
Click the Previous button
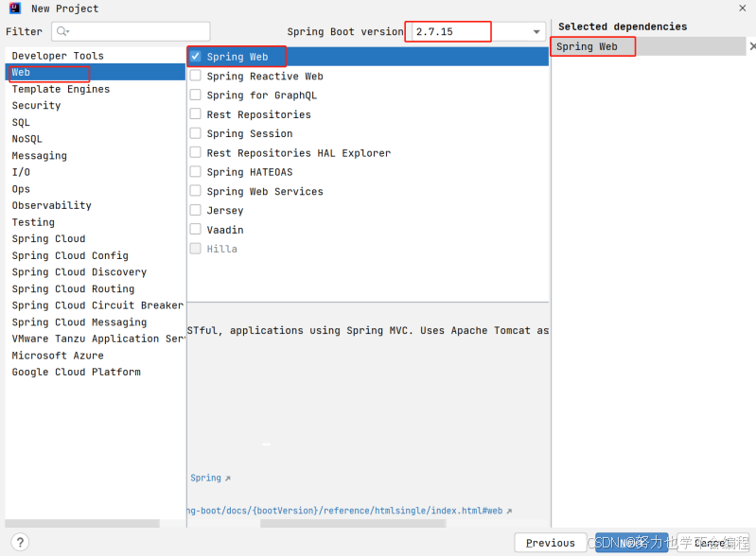coord(550,543)
